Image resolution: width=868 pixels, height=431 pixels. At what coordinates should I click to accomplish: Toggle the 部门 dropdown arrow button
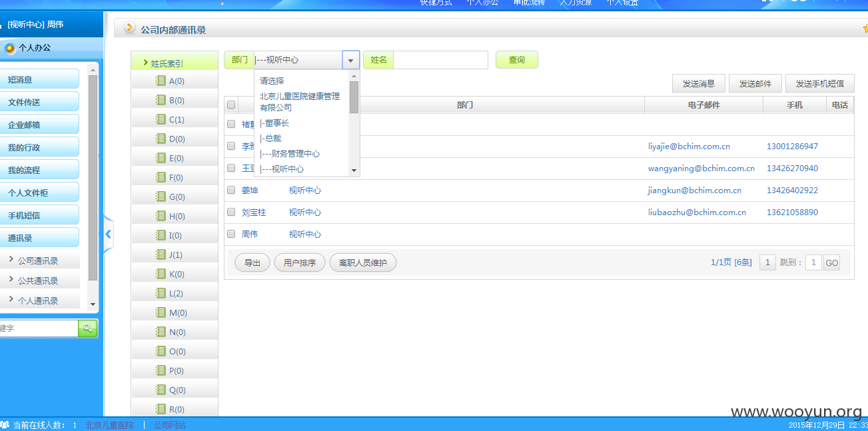(x=351, y=60)
